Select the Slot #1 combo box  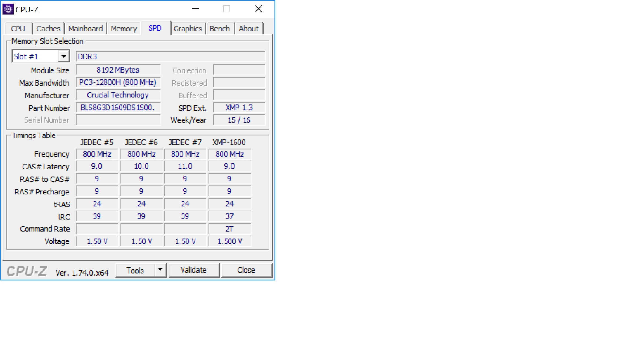[35, 56]
